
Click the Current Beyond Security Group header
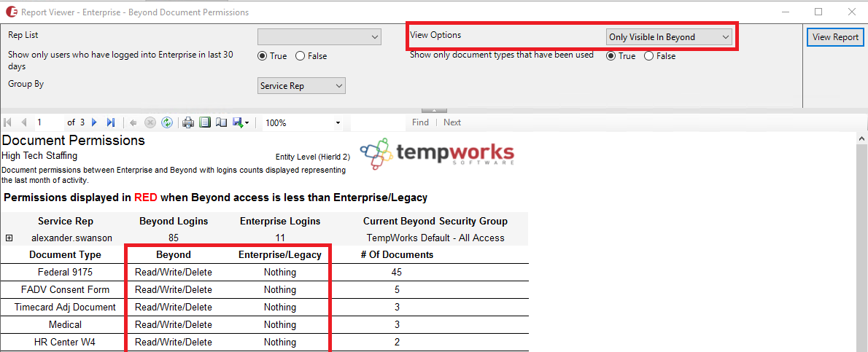click(x=435, y=221)
